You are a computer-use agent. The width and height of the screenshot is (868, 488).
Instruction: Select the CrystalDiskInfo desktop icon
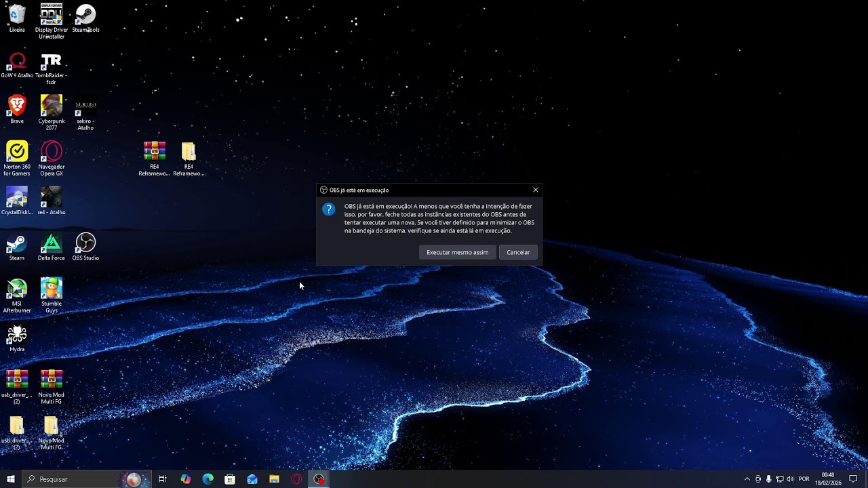click(17, 201)
